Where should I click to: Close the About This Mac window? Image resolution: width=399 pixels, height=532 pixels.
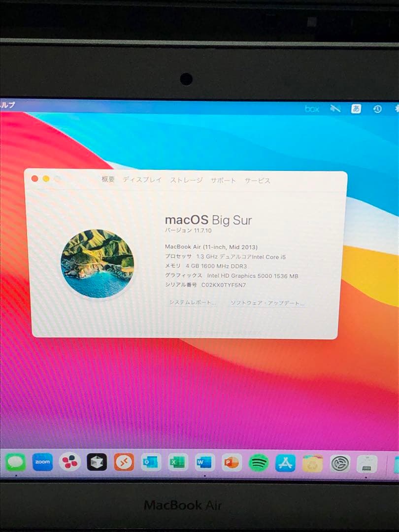[x=34, y=178]
